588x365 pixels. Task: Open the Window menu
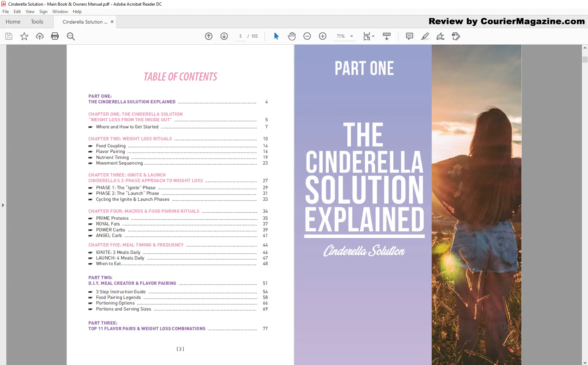60,12
